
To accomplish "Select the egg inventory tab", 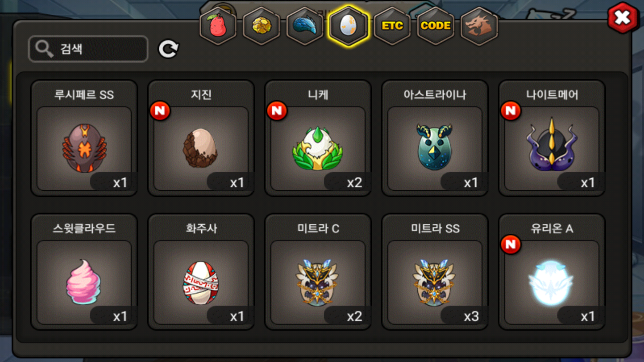I will 348,26.
